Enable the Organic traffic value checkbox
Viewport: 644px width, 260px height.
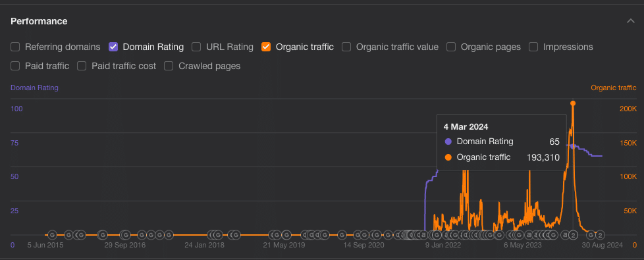coord(346,47)
